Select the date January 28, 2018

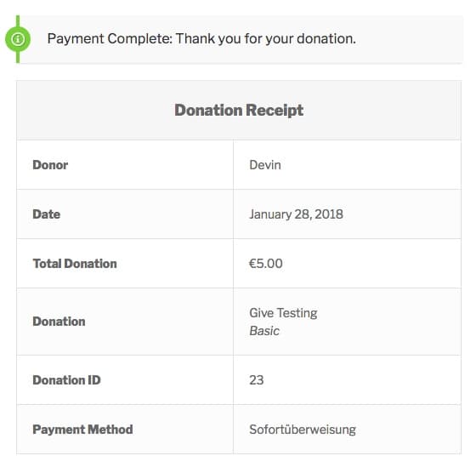296,214
